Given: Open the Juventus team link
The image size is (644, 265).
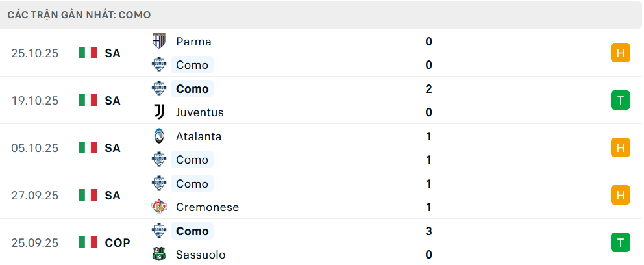Looking at the screenshot, I should (x=199, y=112).
